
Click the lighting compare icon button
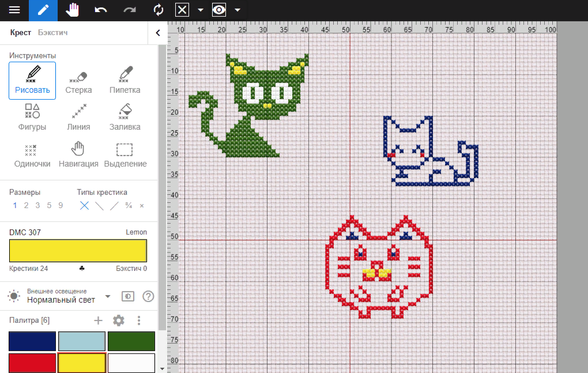tap(128, 296)
